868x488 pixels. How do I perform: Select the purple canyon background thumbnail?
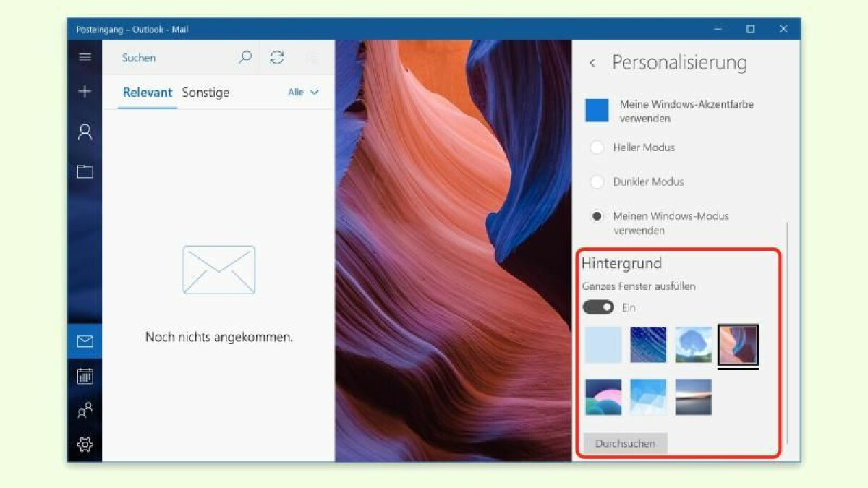737,345
